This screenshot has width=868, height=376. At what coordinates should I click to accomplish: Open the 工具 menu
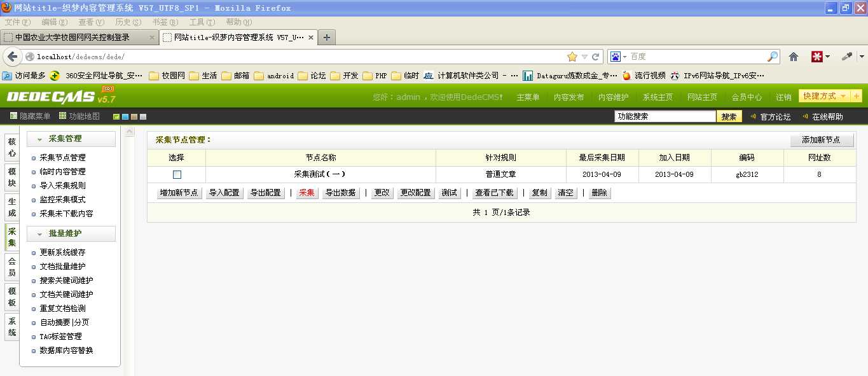202,22
